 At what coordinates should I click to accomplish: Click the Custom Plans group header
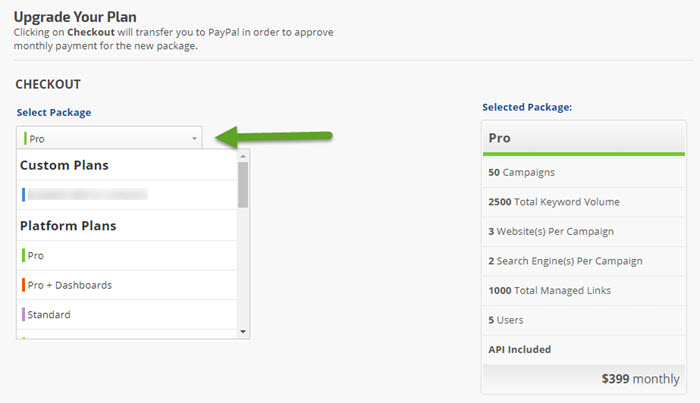tap(64, 165)
